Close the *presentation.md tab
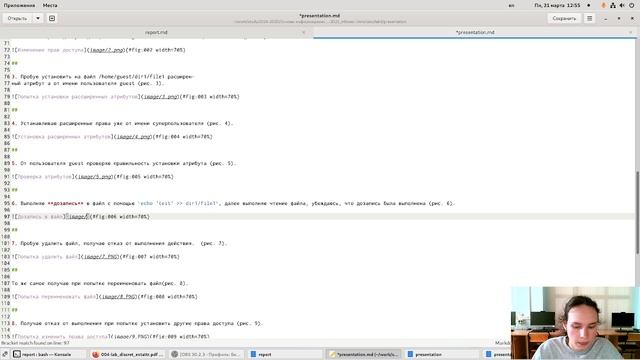This screenshot has width=640, height=360. point(631,32)
